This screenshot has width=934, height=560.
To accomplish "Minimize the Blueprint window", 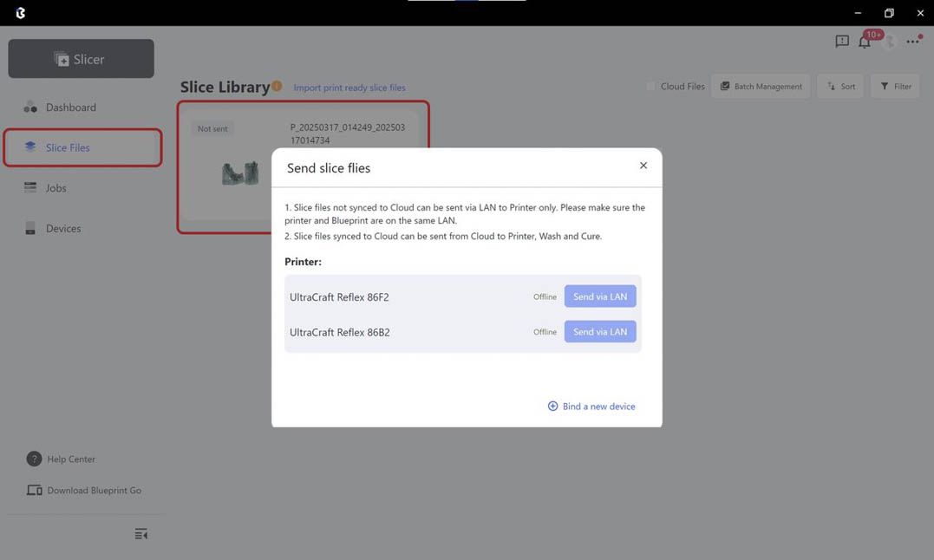I will point(858,12).
